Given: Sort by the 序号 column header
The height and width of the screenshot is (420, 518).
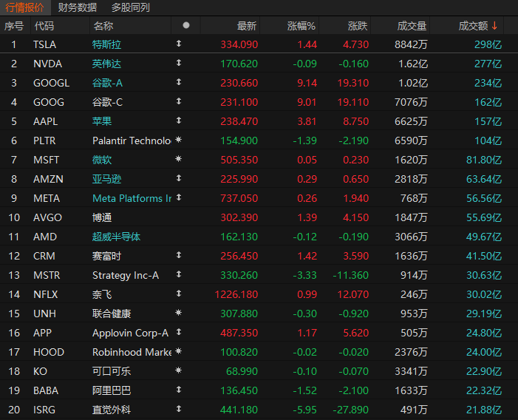Looking at the screenshot, I should tap(13, 26).
